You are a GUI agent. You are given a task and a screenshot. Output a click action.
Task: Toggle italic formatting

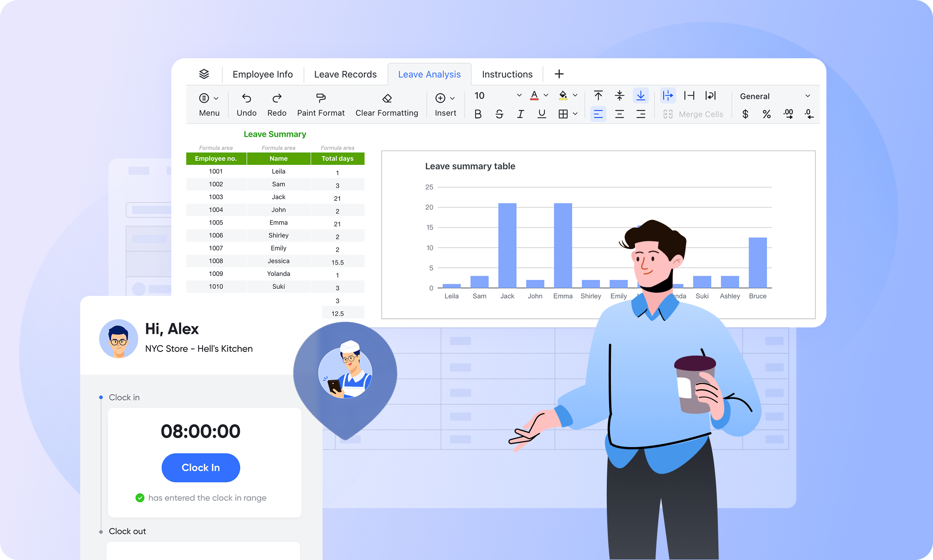pos(520,114)
